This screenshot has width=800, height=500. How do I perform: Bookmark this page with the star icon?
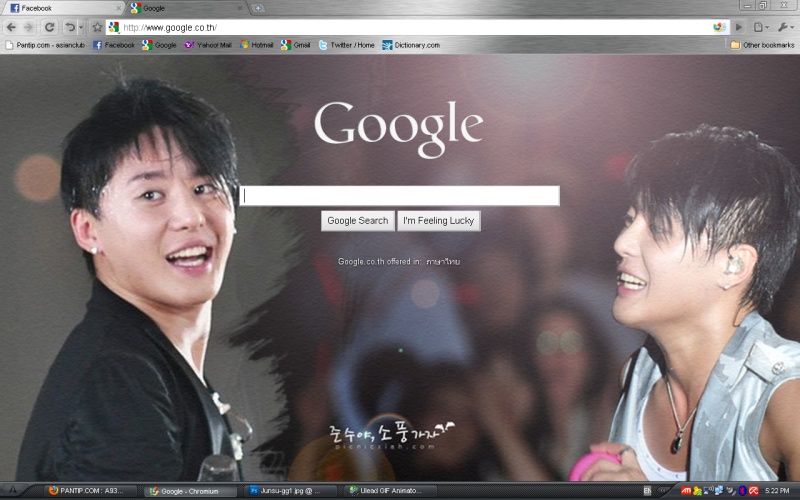tap(97, 28)
